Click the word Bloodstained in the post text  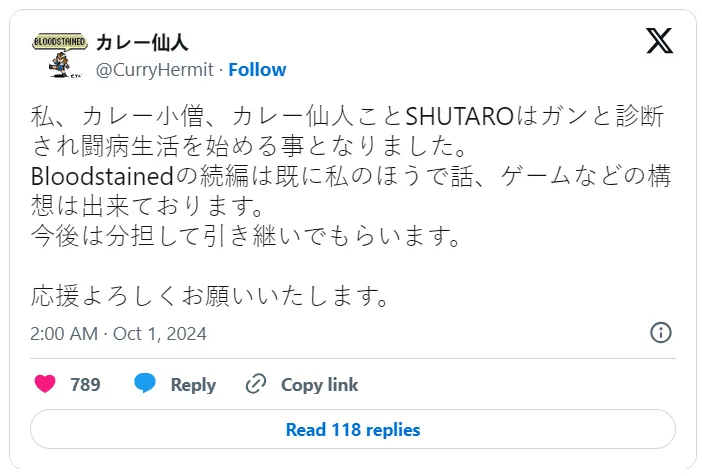click(102, 176)
